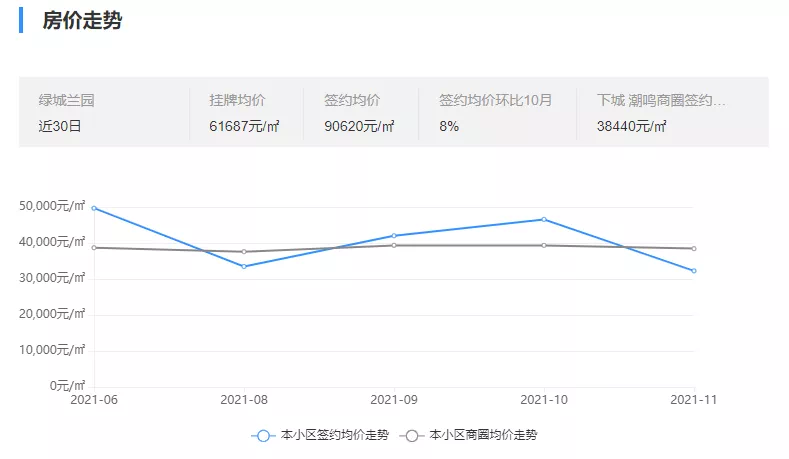Click the 2021-09 x-axis label

coord(394,399)
